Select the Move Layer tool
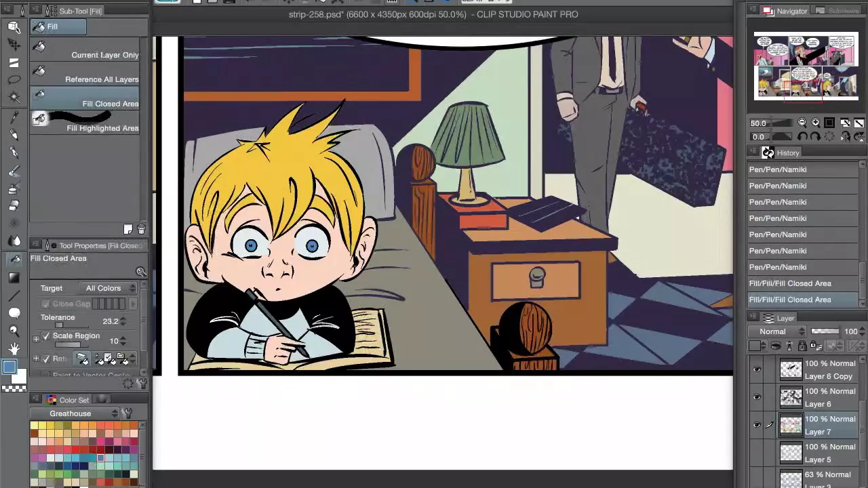Viewport: 868px width, 488px height. pyautogui.click(x=14, y=45)
